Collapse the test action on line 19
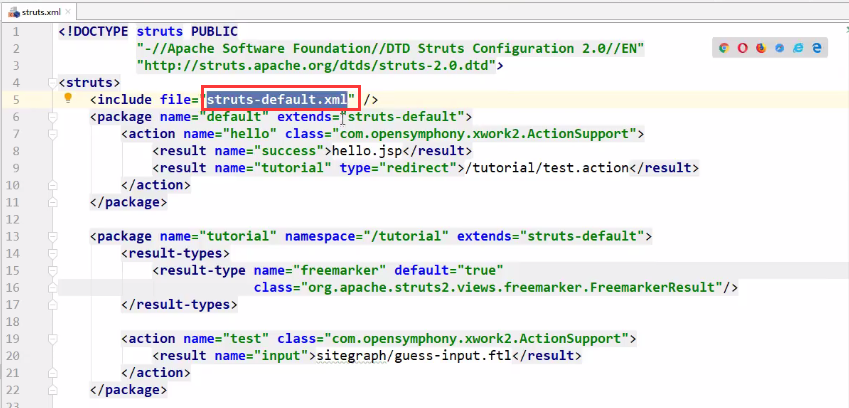Screen dimensions: 849x408 (54, 339)
